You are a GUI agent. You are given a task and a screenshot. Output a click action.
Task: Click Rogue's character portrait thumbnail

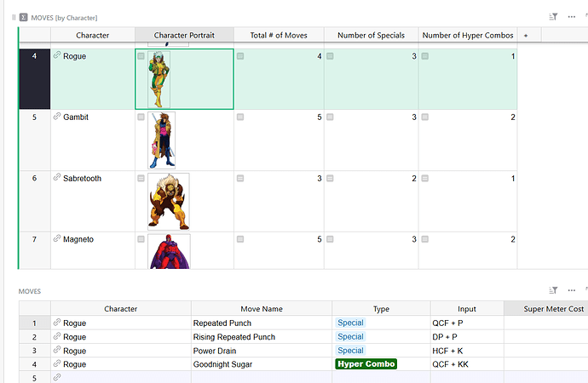click(159, 79)
